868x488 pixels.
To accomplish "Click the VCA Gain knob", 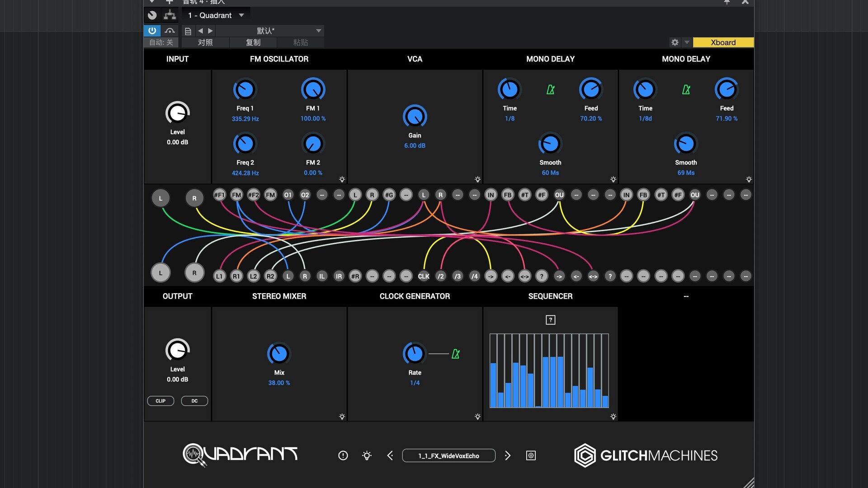I will [415, 117].
